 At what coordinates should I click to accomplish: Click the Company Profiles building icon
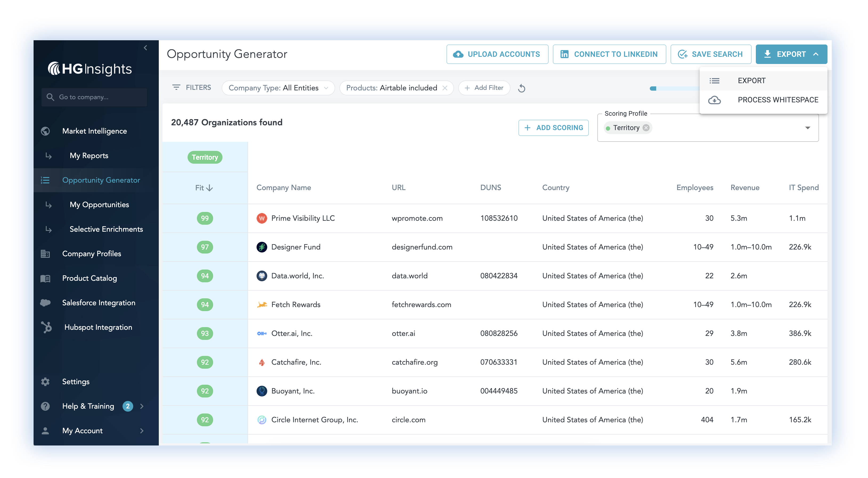pos(46,254)
